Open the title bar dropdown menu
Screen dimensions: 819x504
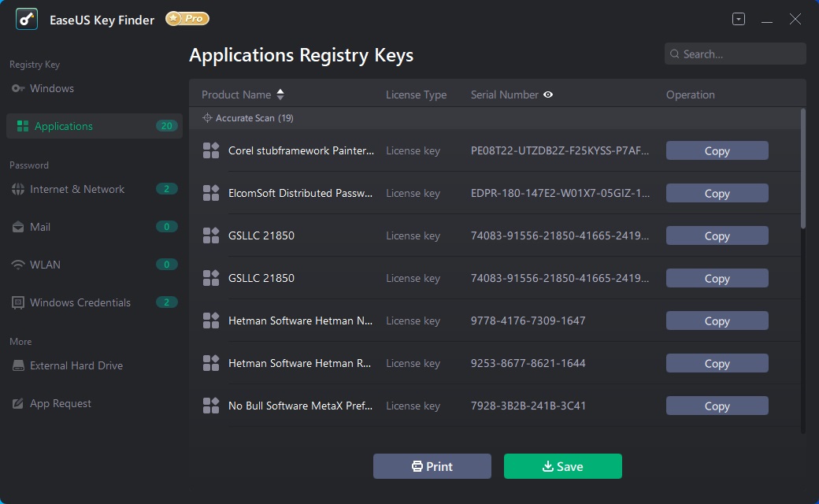739,20
